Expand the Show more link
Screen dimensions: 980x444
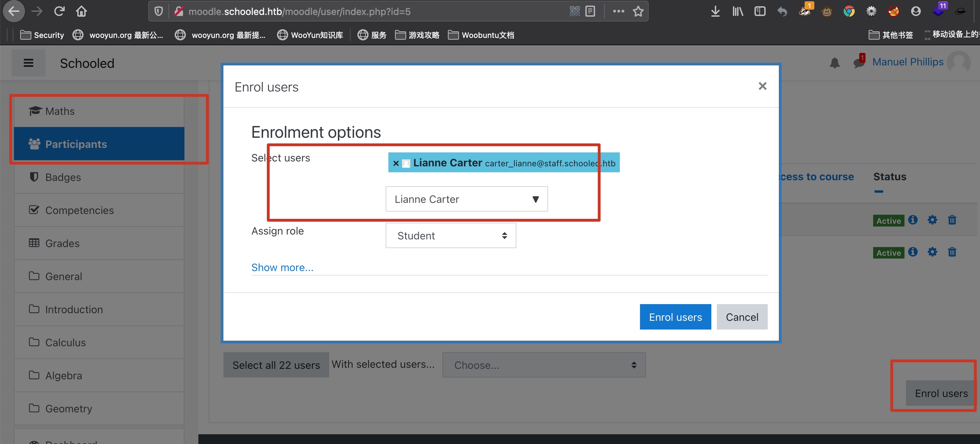point(282,268)
